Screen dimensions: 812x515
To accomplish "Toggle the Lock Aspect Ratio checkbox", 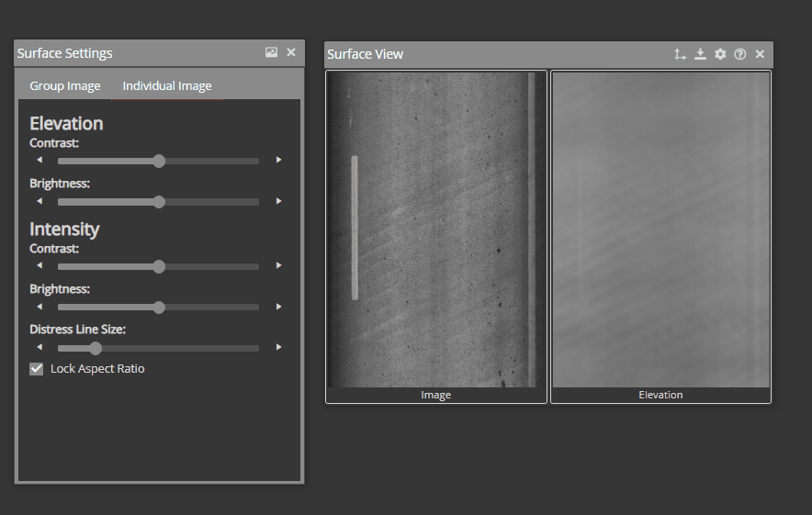I will click(x=37, y=369).
